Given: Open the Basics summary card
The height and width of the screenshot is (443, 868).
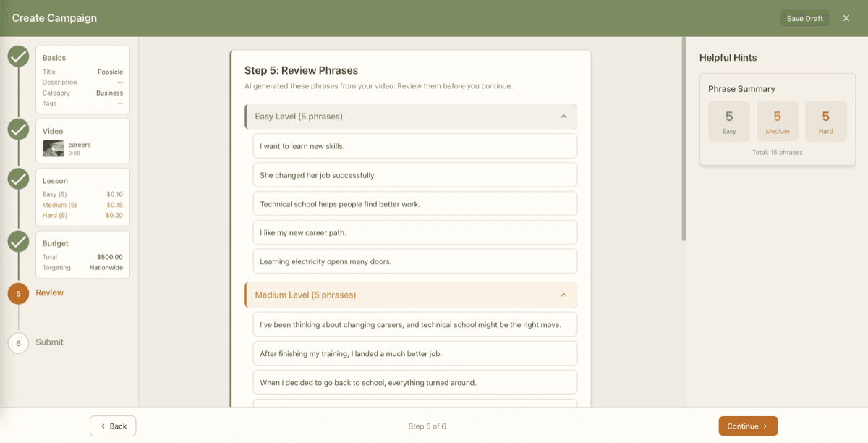Looking at the screenshot, I should 83,80.
